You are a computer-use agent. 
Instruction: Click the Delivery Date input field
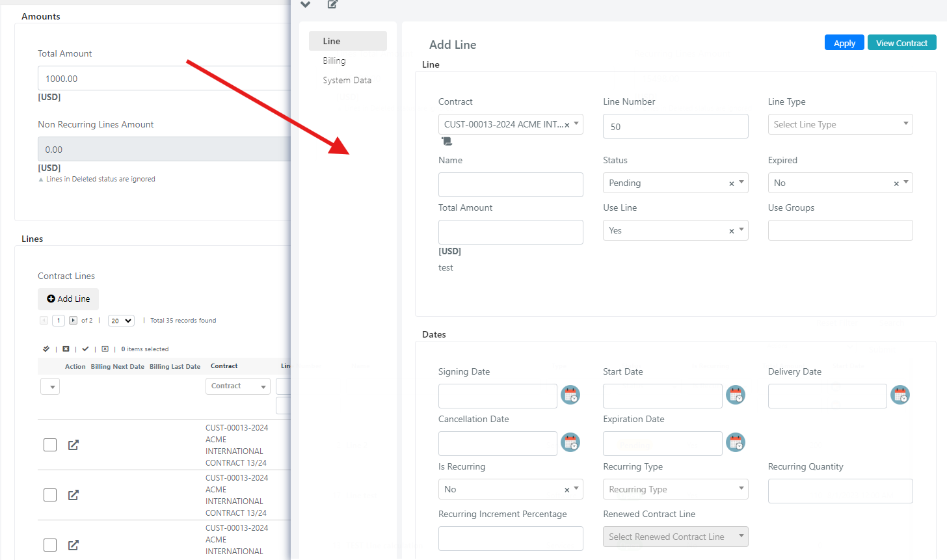tap(827, 396)
